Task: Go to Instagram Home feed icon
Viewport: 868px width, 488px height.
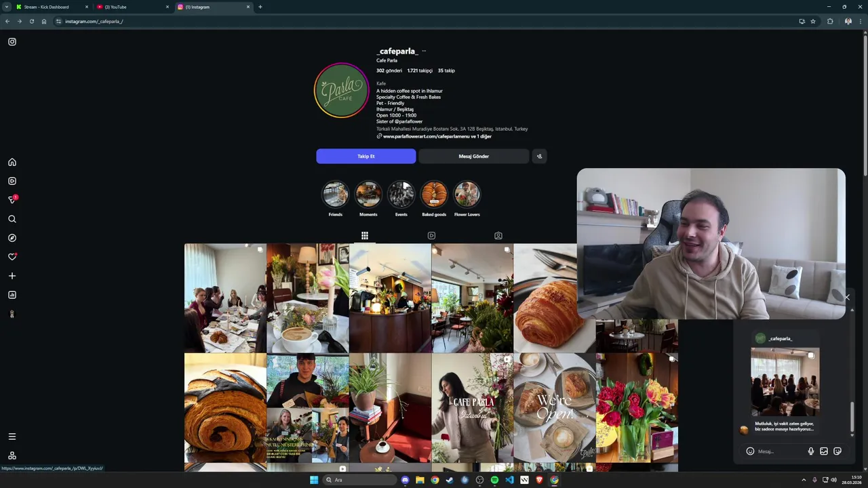Action: point(12,162)
